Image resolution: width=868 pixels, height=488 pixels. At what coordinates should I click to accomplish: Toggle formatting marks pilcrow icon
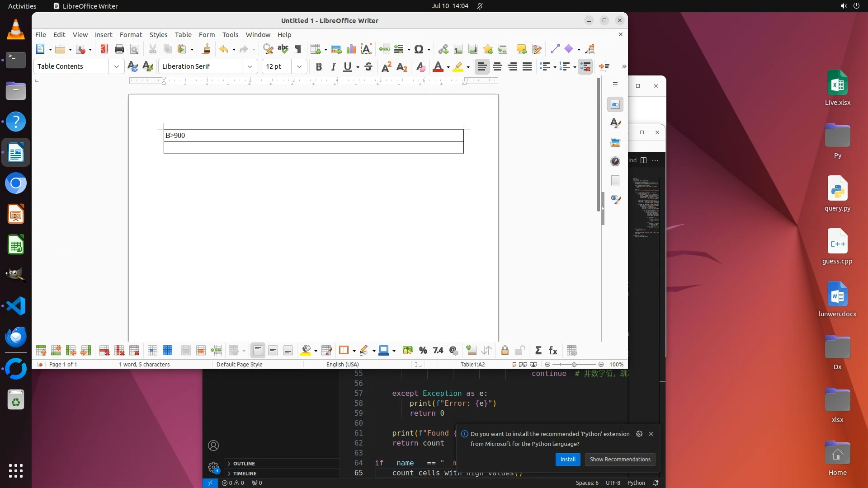click(298, 49)
